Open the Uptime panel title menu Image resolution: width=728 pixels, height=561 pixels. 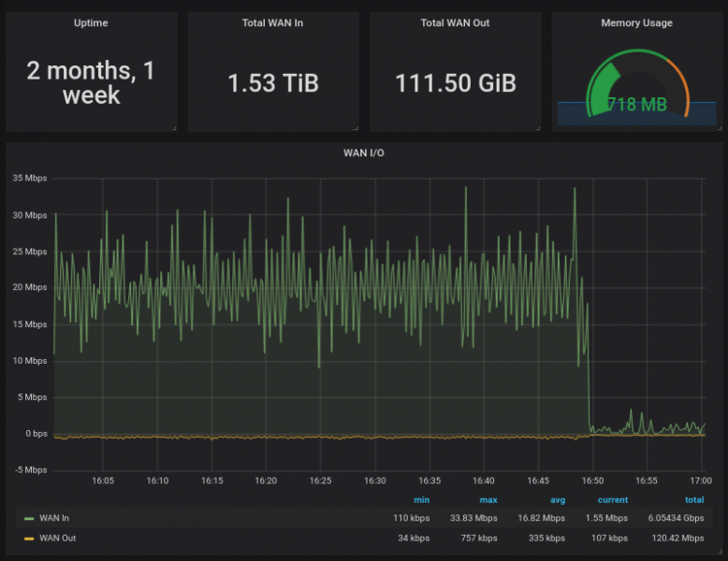[x=91, y=23]
